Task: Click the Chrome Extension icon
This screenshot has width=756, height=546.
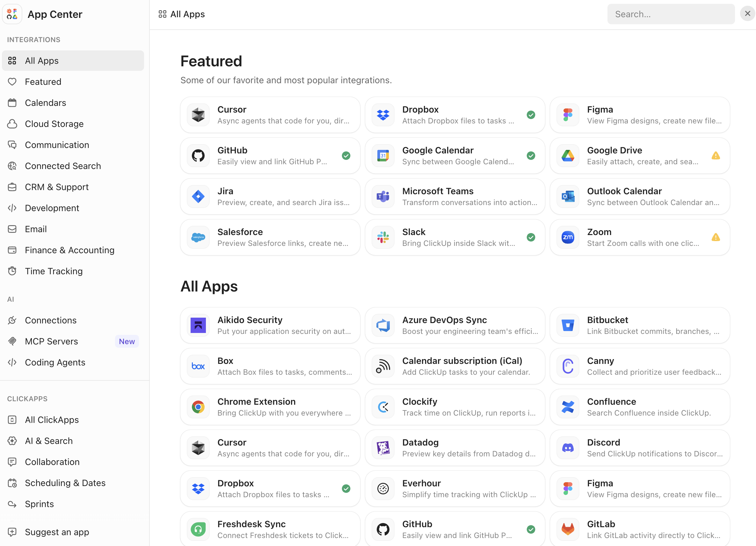Action: [198, 407]
